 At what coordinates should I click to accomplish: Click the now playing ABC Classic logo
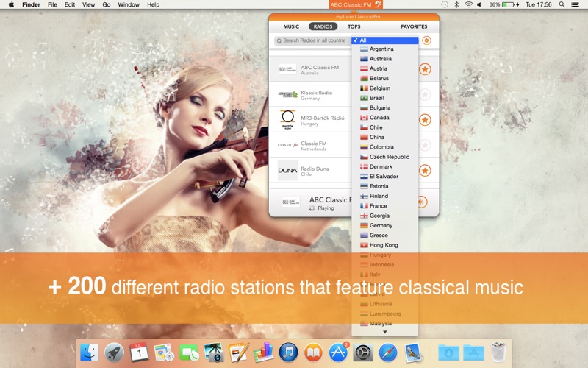click(x=290, y=202)
